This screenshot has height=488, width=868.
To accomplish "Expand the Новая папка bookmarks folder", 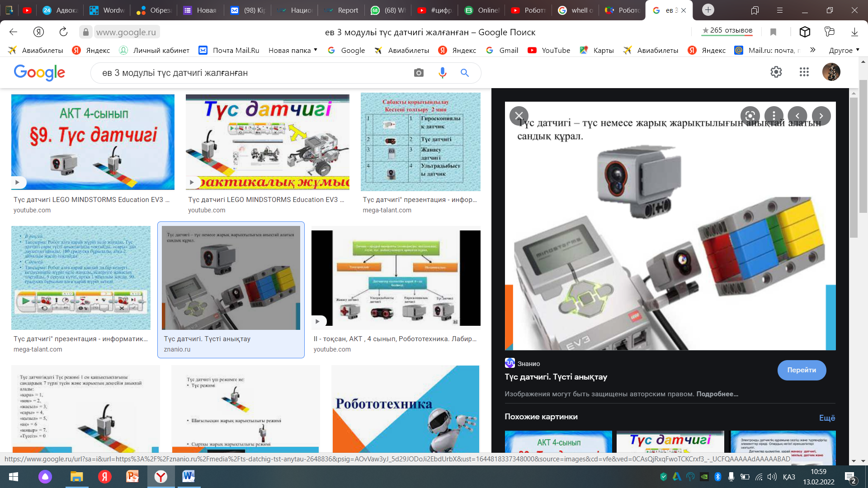I will [x=293, y=50].
